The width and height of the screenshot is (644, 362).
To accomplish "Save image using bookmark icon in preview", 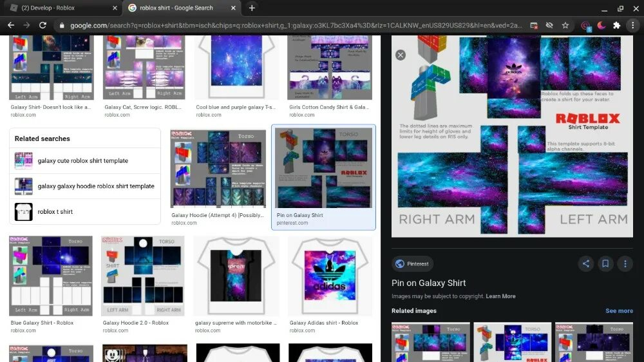I will [x=605, y=264].
